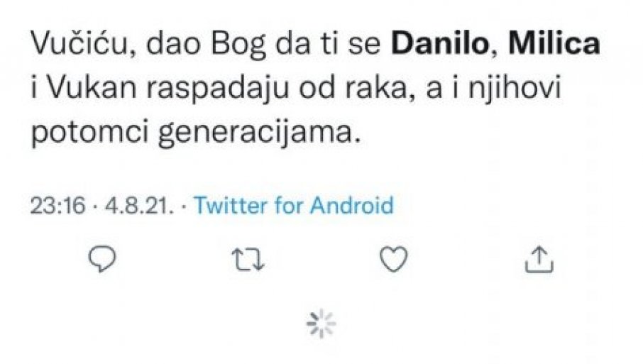Open the Twitter for Android link
The image size is (643, 364).
point(293,206)
